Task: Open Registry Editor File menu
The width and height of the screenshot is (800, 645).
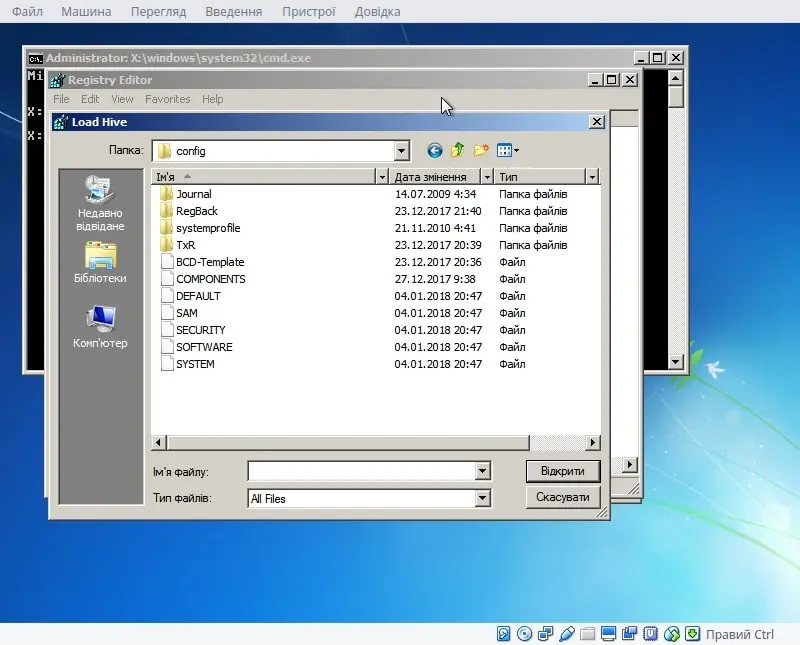Action: (x=61, y=99)
